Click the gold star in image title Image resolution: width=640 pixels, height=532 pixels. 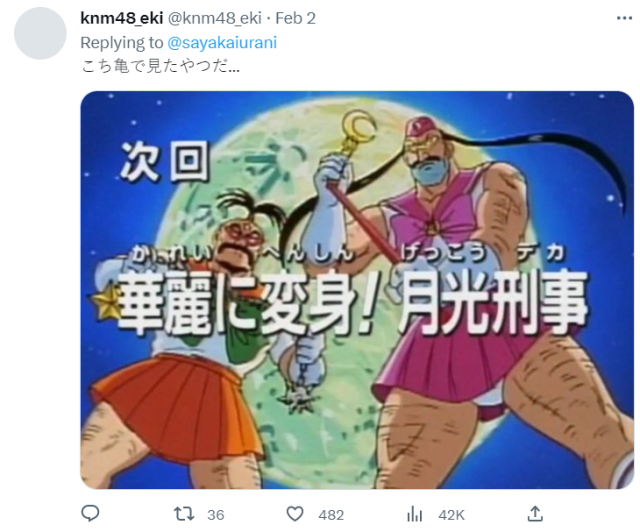click(x=107, y=302)
